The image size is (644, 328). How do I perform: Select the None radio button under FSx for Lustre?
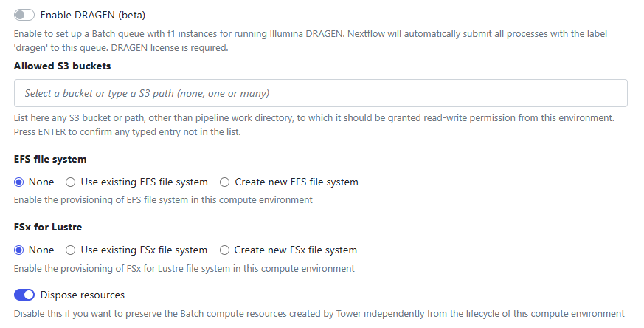click(19, 250)
